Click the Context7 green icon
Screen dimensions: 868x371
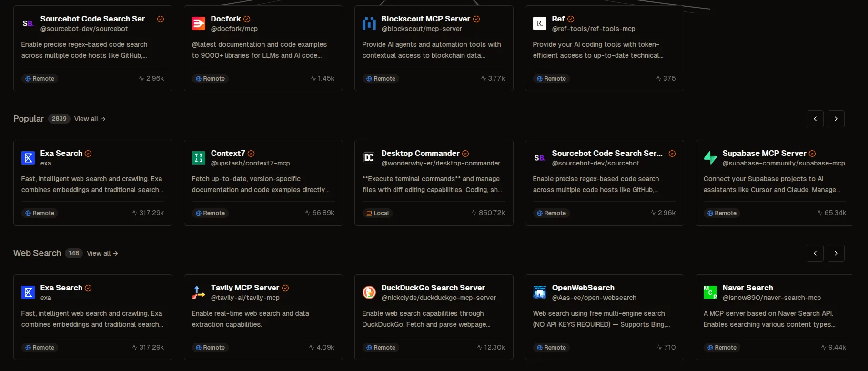(199, 158)
